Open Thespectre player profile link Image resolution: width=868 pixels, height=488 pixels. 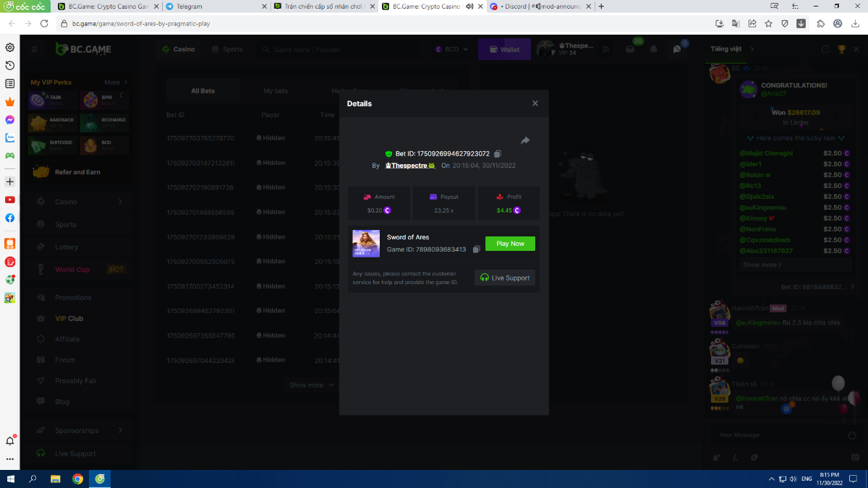410,166
